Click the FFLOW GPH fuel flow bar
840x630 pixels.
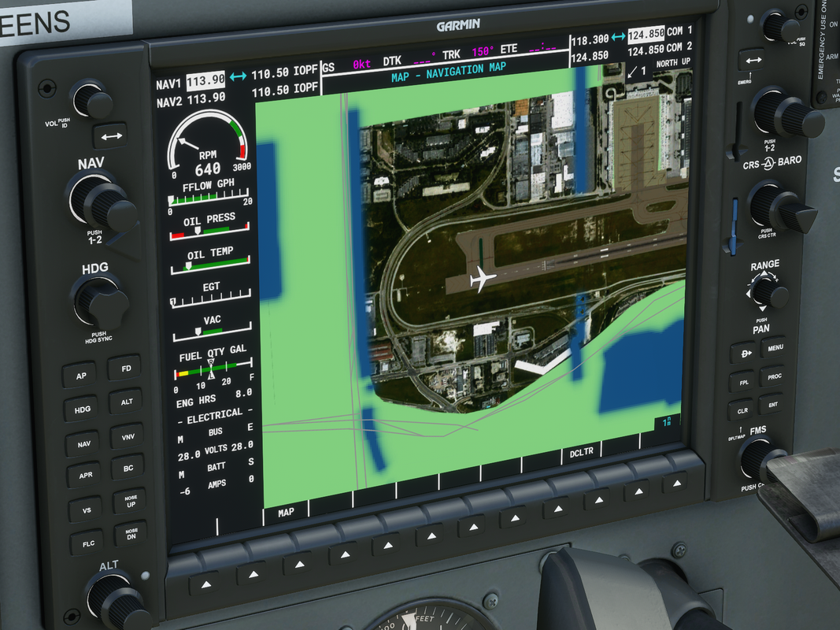[209, 199]
